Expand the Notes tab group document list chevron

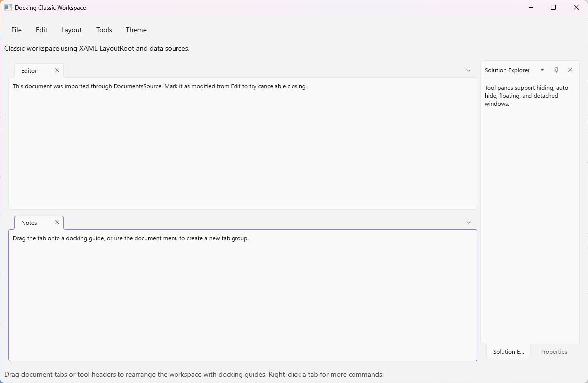tap(469, 222)
